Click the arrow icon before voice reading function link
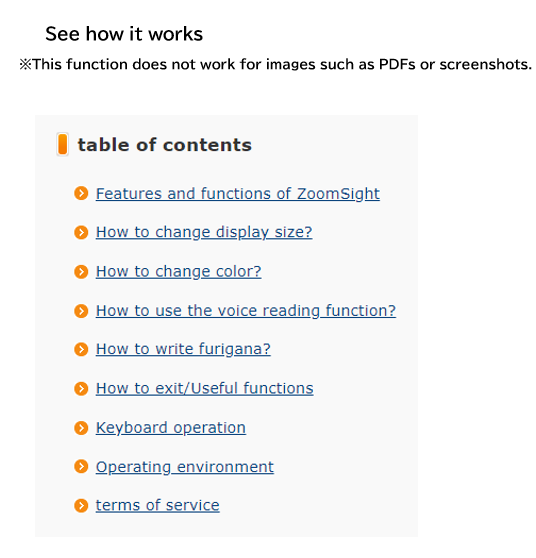The image size is (536, 558). point(81,311)
